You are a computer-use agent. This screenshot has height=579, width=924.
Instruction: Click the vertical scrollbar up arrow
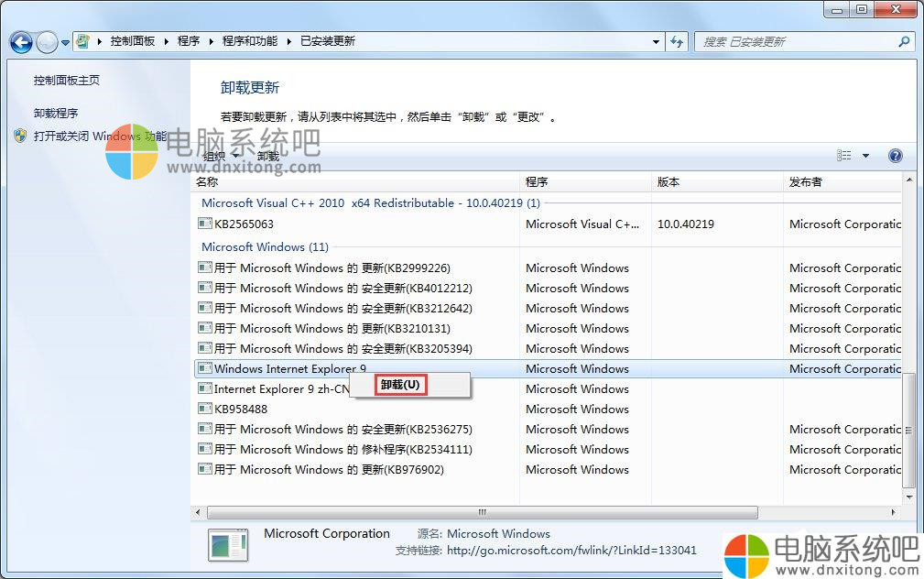pos(909,180)
